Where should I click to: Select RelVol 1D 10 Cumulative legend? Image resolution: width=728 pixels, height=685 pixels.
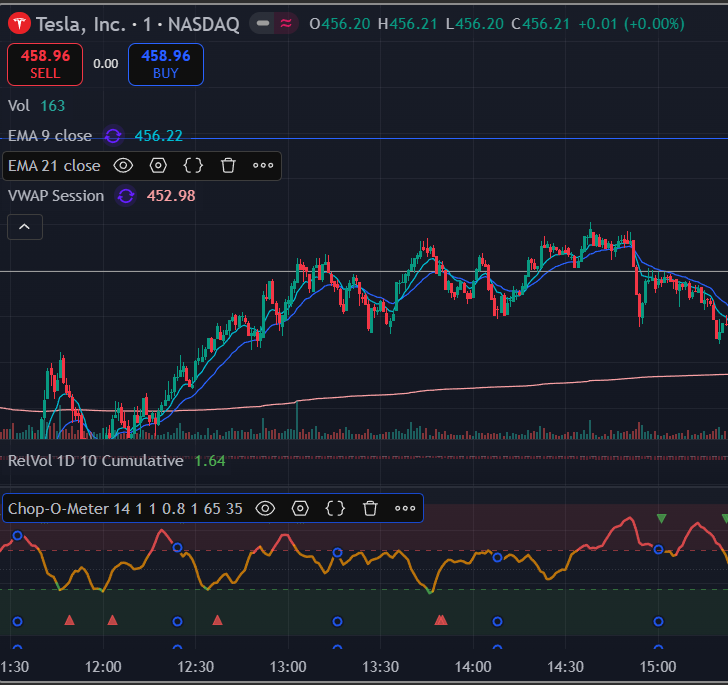96,461
